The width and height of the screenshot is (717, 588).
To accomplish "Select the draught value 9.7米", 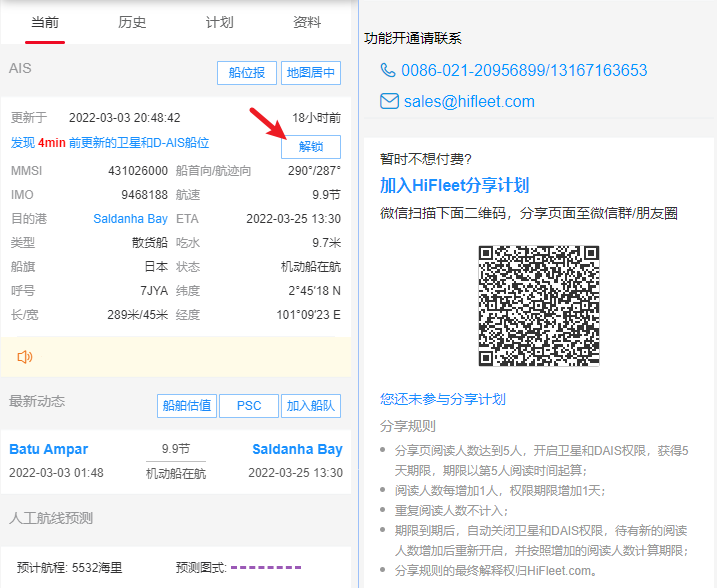I will click(x=326, y=243).
